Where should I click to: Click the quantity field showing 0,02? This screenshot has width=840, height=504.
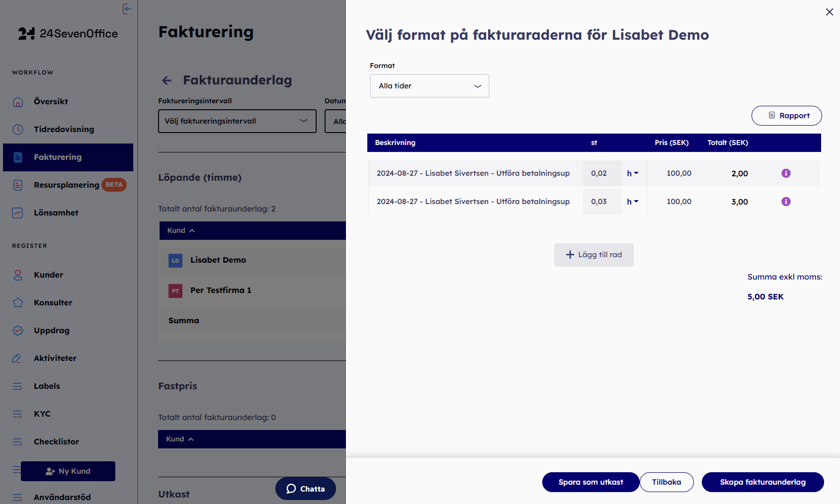coord(601,173)
